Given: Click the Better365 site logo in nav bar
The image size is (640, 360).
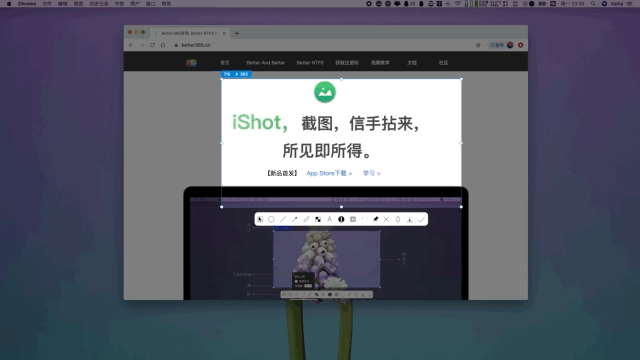Looking at the screenshot, I should [191, 63].
